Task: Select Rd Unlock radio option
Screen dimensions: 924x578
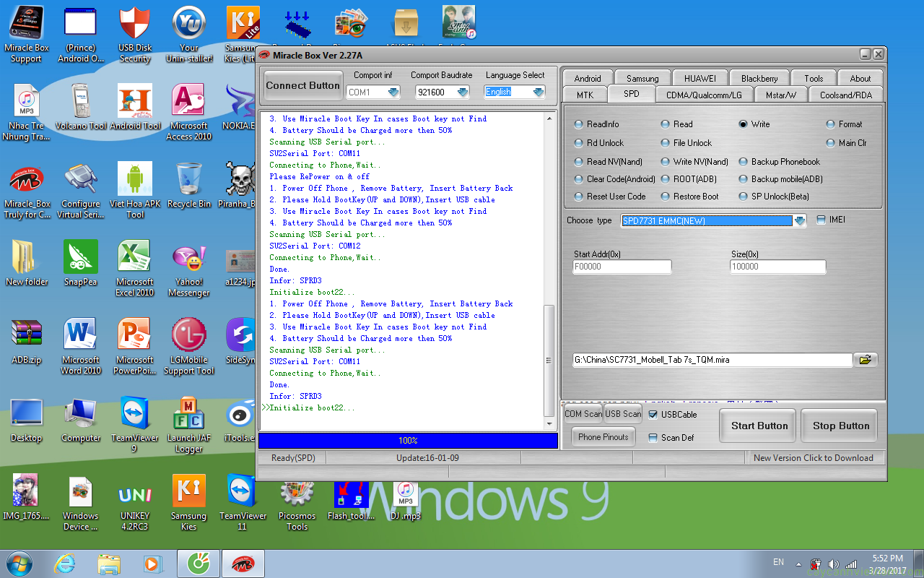Action: (599, 143)
